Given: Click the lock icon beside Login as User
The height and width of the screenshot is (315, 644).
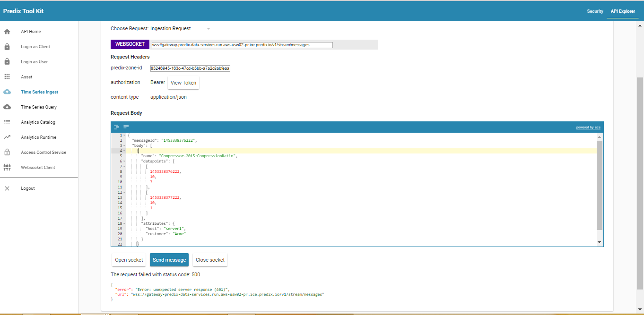Looking at the screenshot, I should pos(7,62).
